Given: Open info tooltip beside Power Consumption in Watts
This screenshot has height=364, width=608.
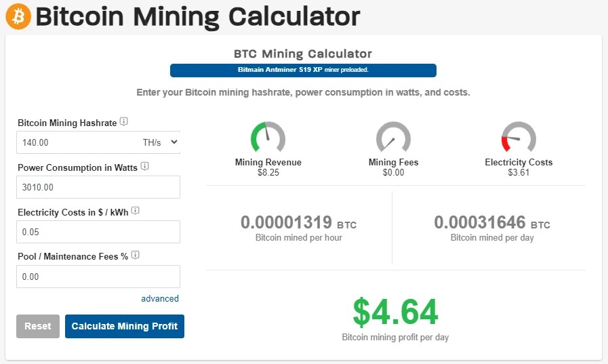Looking at the screenshot, I should click(144, 166).
